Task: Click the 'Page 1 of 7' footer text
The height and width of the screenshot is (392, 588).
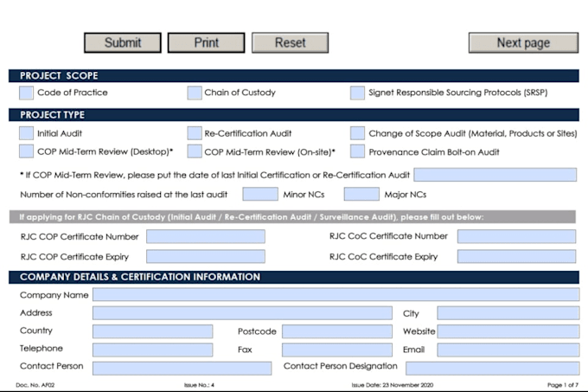Action: pos(563,385)
